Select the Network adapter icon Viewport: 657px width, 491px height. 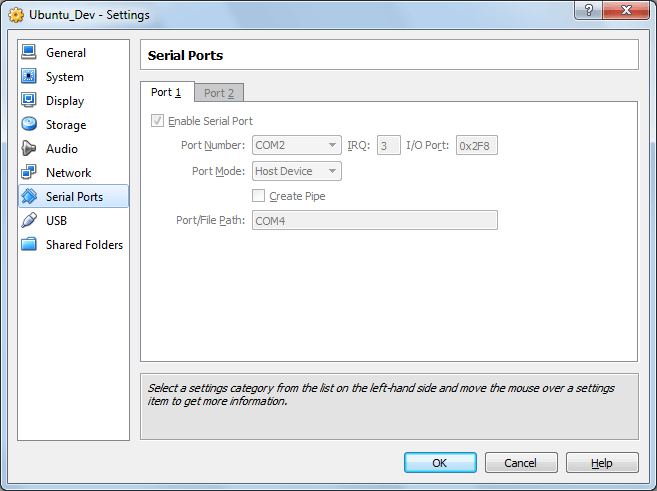point(29,173)
